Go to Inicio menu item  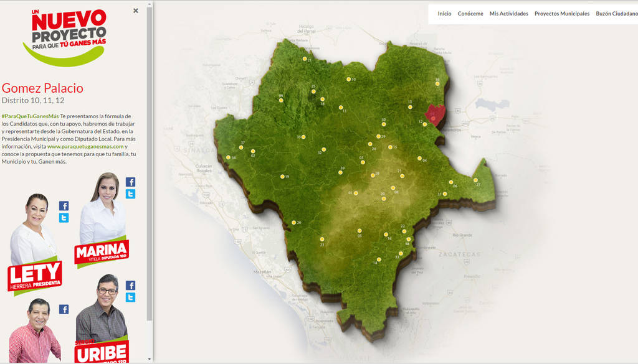(444, 14)
